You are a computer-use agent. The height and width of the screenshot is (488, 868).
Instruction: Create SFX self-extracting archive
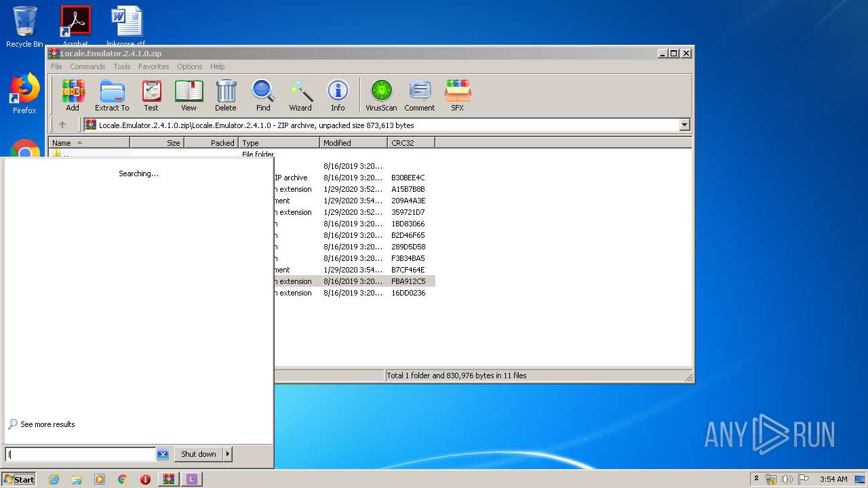coord(458,96)
